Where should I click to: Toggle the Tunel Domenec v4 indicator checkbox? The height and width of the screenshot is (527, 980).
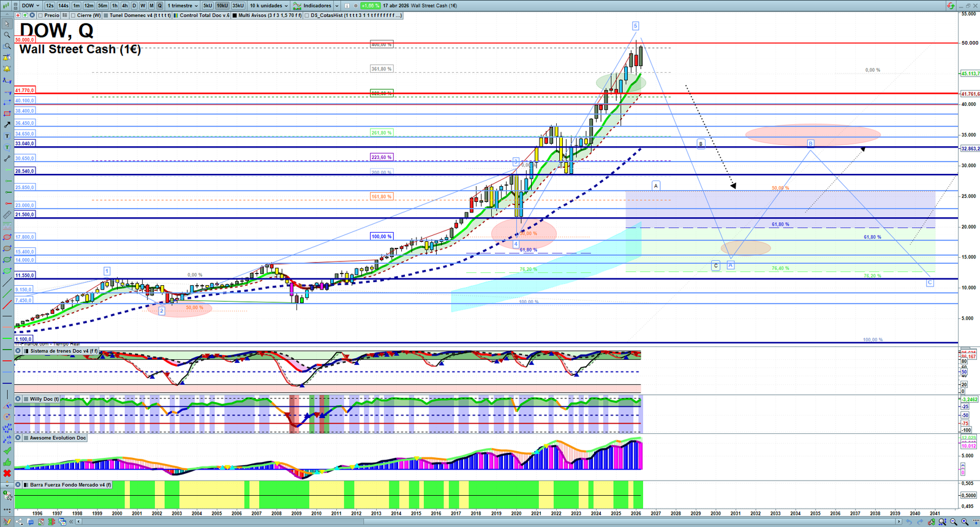click(106, 15)
